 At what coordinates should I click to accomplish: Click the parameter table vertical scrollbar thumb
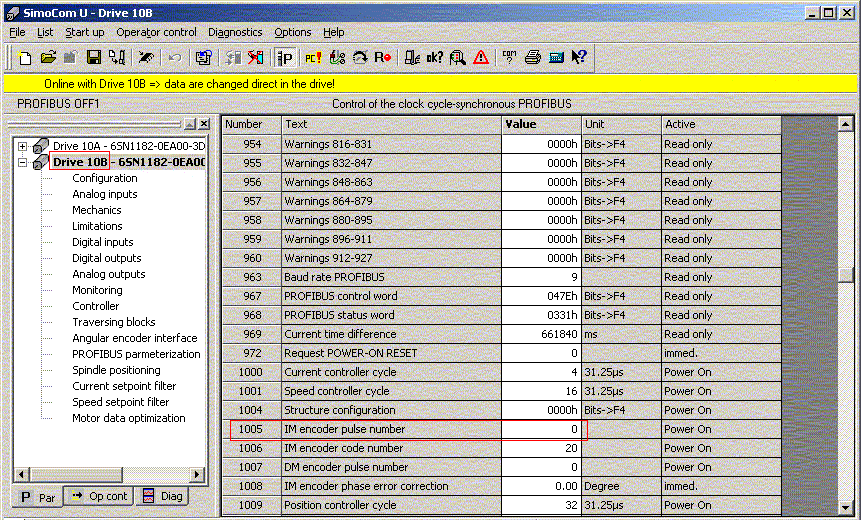(x=846, y=275)
